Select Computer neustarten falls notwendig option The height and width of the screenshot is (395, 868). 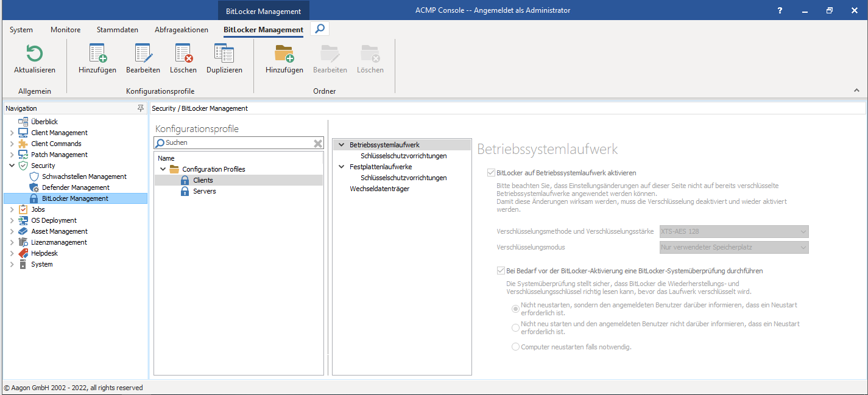tap(515, 346)
